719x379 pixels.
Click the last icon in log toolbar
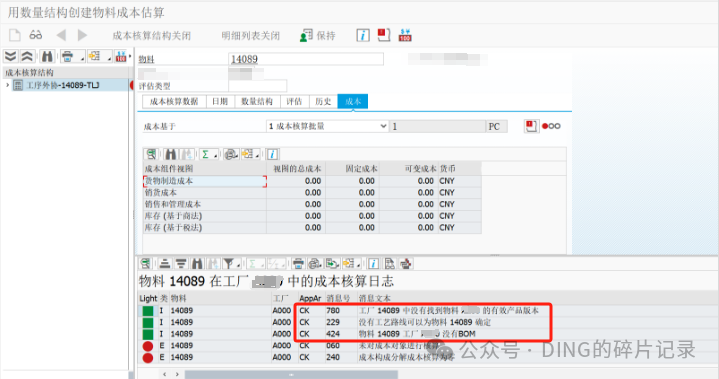click(x=406, y=264)
